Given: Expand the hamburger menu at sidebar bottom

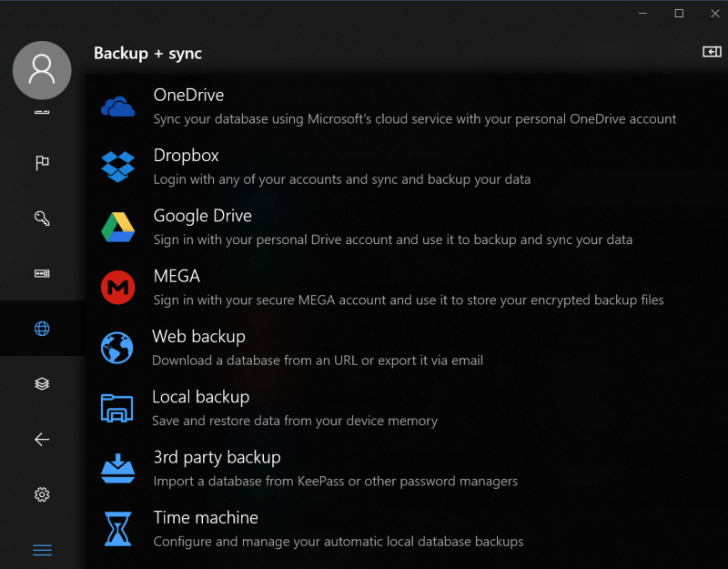Looking at the screenshot, I should 42,550.
